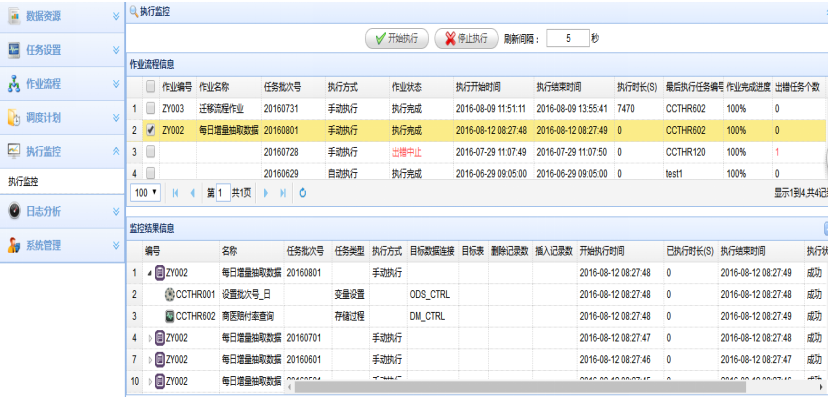Click the 系统管理 sidebar icon
Screen dimensions: 830x398
(x=14, y=245)
